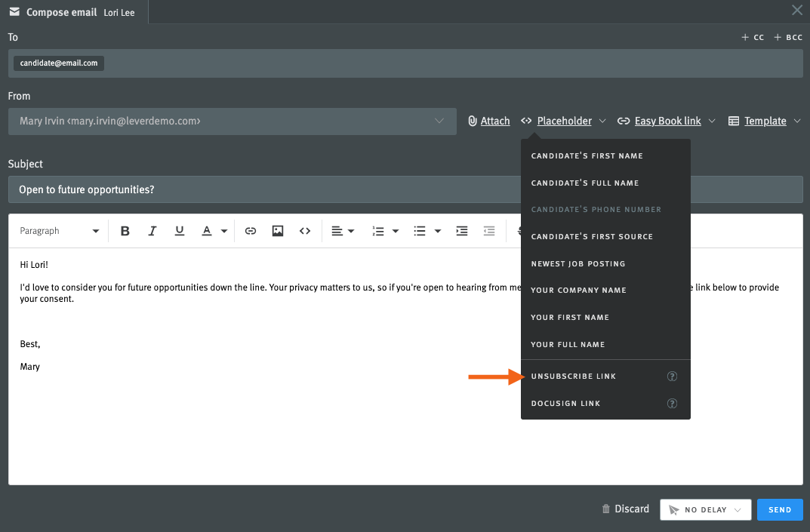Viewport: 810px width, 532px height.
Task: Increase indent of the paragraph
Action: tap(461, 231)
